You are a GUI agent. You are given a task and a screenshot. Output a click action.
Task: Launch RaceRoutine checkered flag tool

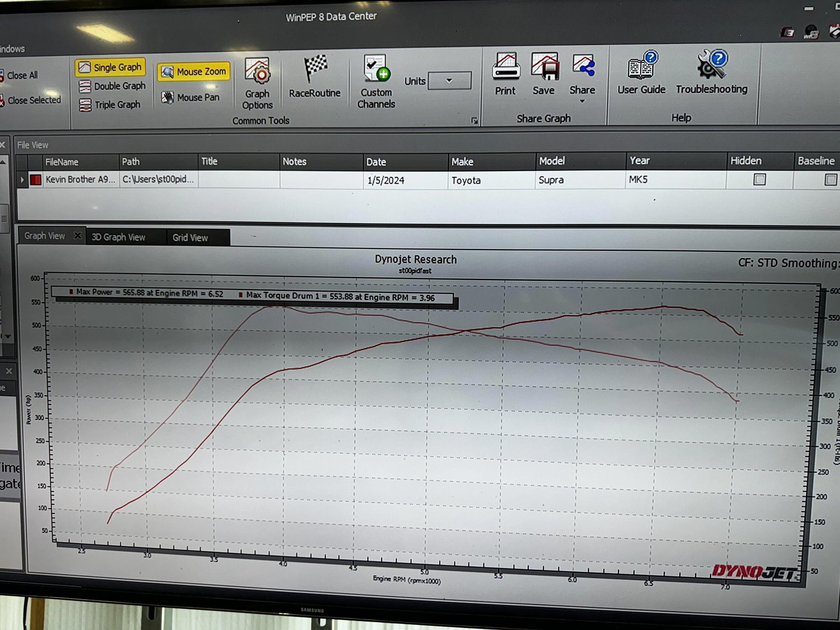click(314, 77)
